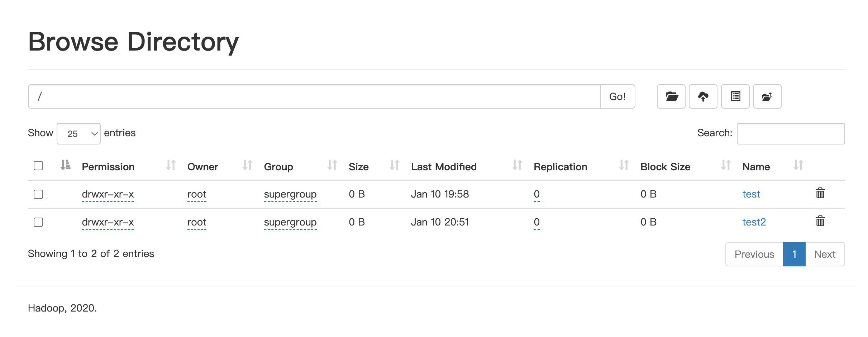Image resolution: width=868 pixels, height=337 pixels.
Task: Edit replication 0 in test2 row
Action: point(536,222)
